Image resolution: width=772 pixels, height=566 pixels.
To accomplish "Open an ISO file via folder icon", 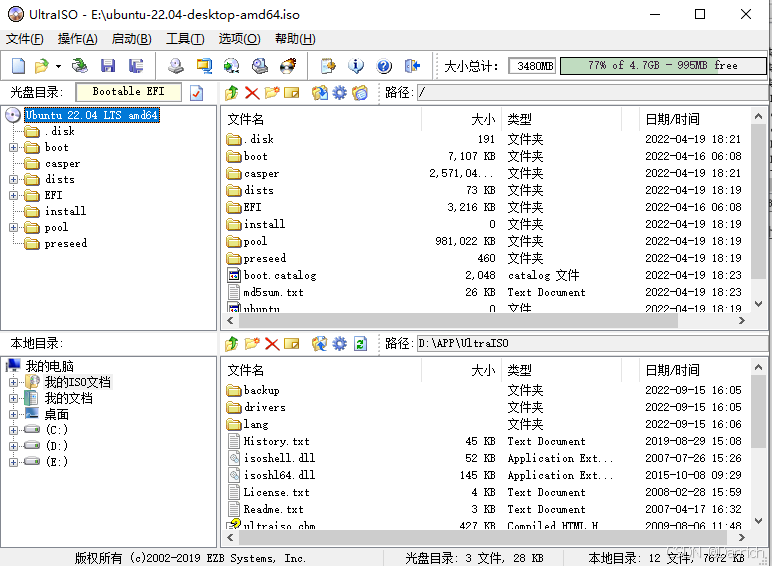I will (41, 65).
